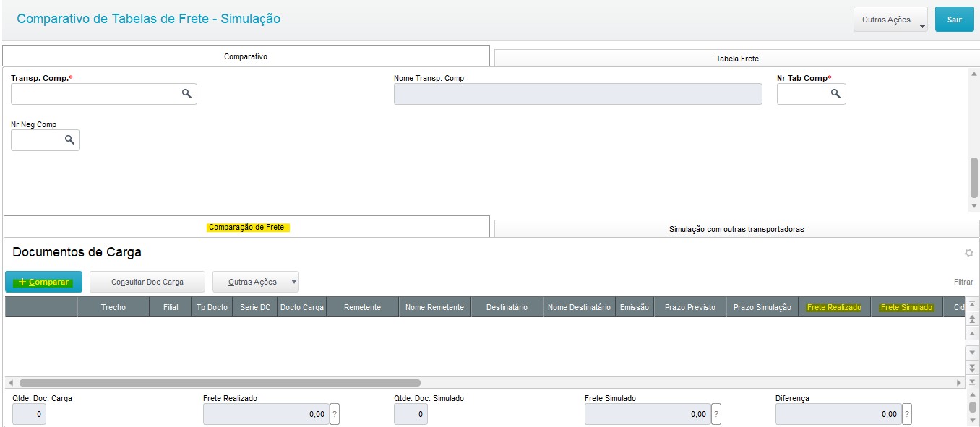Click the form area scroll down arrow
Viewport: 980px width, 427px height.
(973, 206)
